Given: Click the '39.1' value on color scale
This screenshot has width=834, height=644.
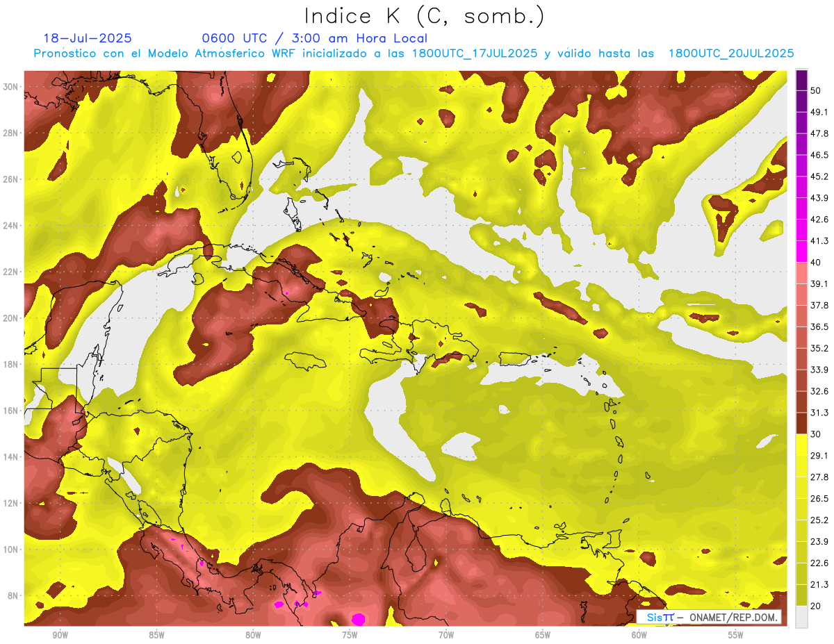Looking at the screenshot, I should [819, 283].
